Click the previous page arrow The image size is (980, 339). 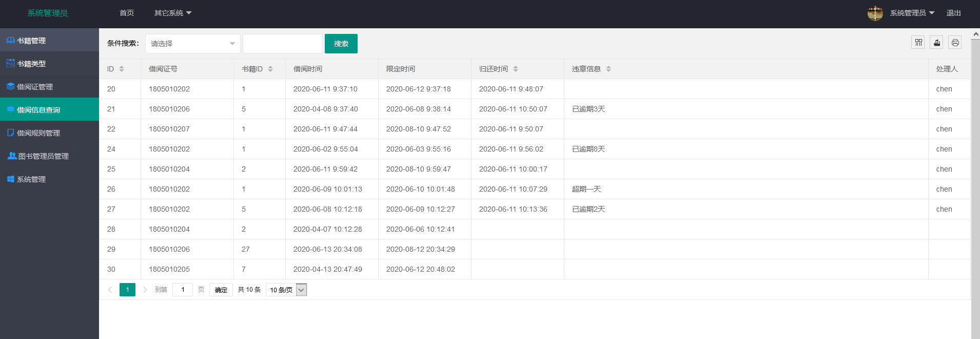coord(110,290)
